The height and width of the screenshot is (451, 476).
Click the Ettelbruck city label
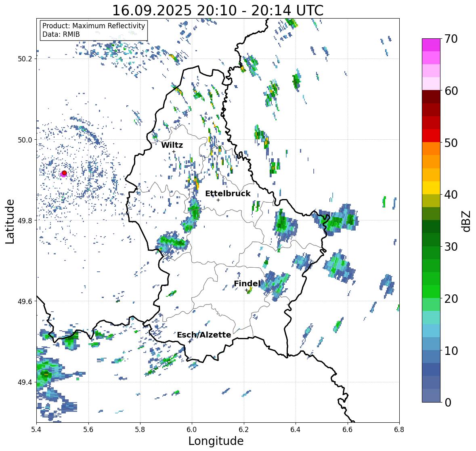pos(228,194)
